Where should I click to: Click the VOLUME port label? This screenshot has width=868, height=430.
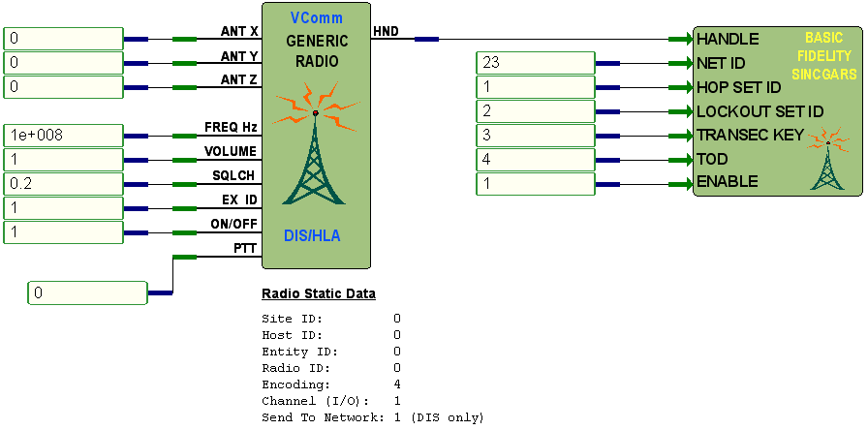[x=231, y=152]
